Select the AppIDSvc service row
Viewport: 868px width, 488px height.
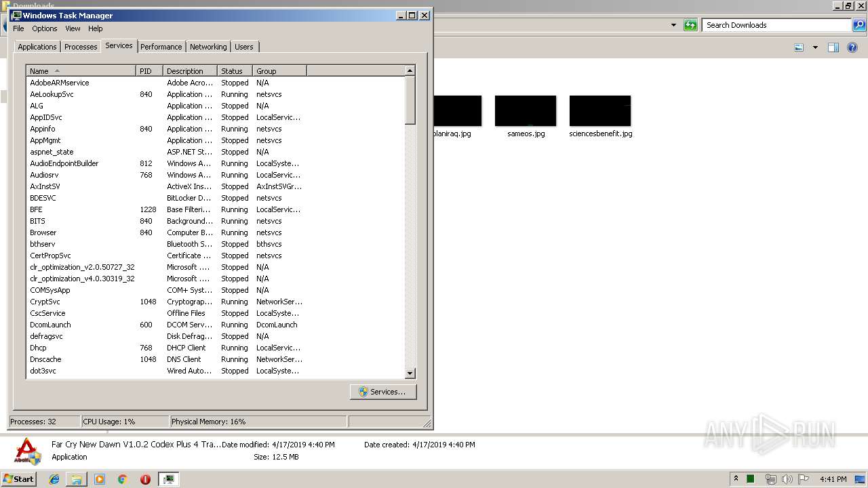coord(216,117)
